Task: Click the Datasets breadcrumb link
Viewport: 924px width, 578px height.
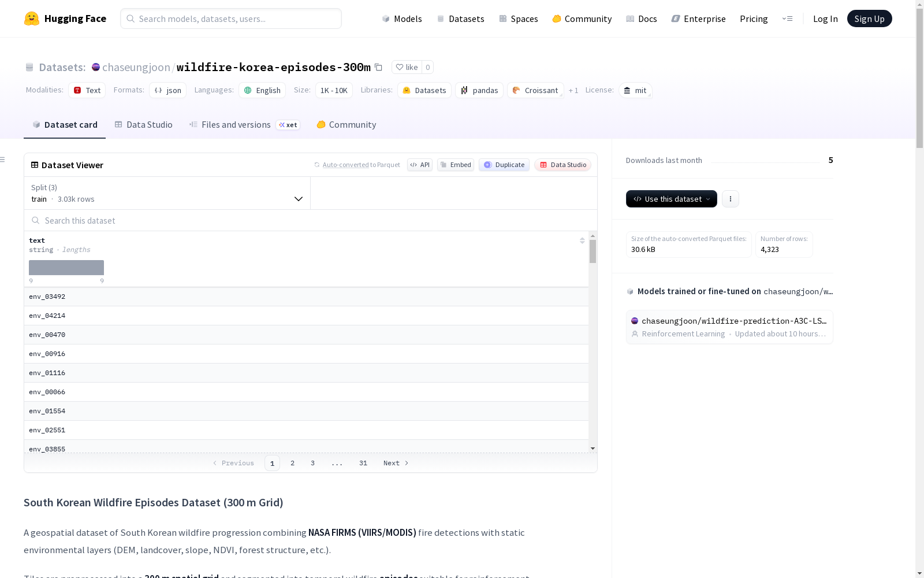Action: (x=62, y=67)
